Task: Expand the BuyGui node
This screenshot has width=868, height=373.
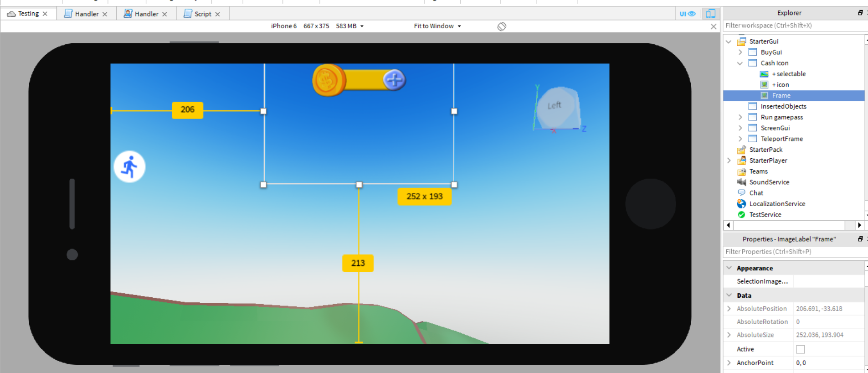Action: pyautogui.click(x=740, y=52)
